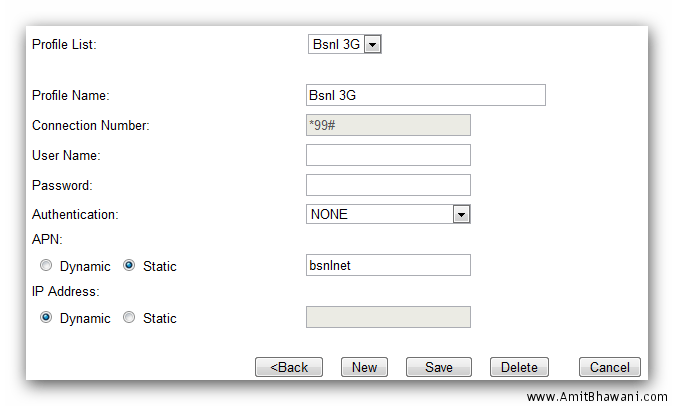Select Static radio under APN

coord(129,266)
